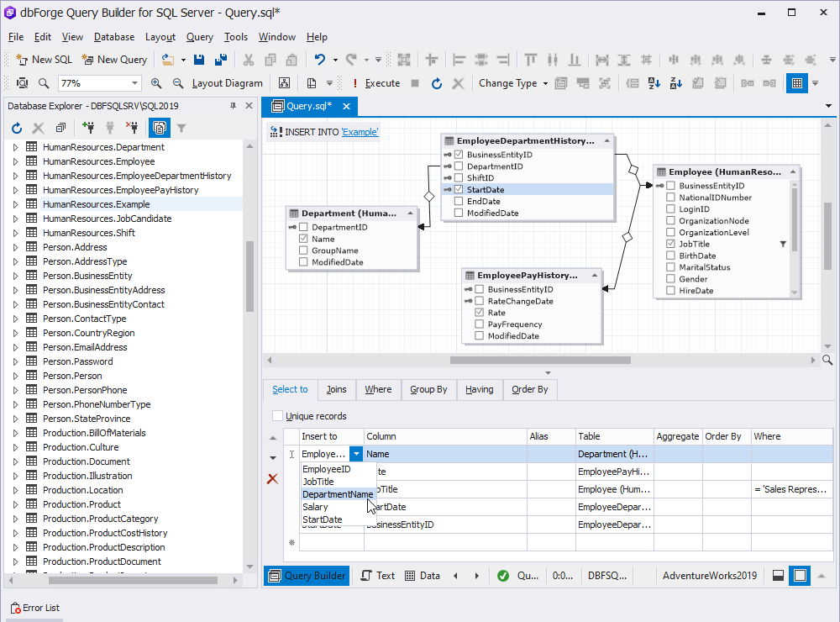Click the Zoom Out magnifier icon
The image size is (840, 622).
point(178,83)
